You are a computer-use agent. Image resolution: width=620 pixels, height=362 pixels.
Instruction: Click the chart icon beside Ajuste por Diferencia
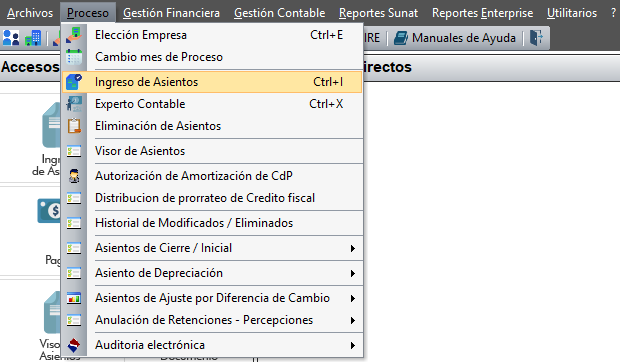74,298
